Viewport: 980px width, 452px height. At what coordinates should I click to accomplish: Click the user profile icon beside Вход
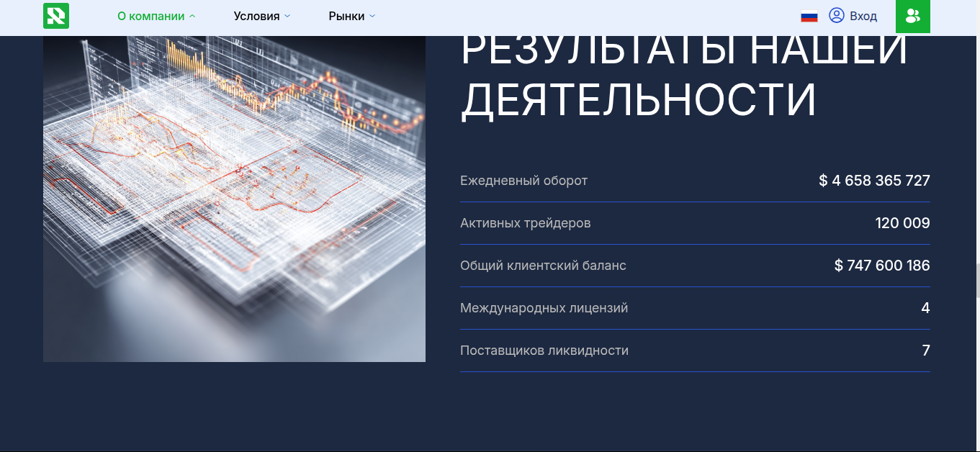836,15
